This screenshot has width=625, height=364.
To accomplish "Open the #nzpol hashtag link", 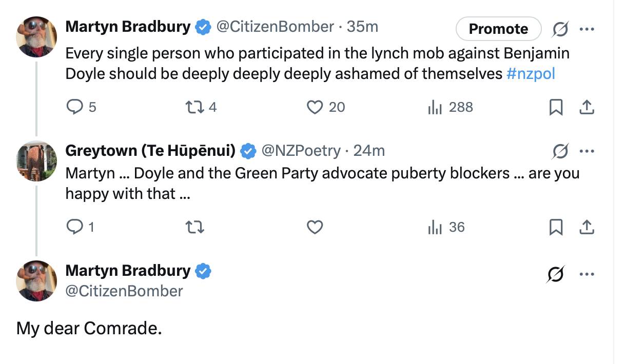I will (x=531, y=74).
